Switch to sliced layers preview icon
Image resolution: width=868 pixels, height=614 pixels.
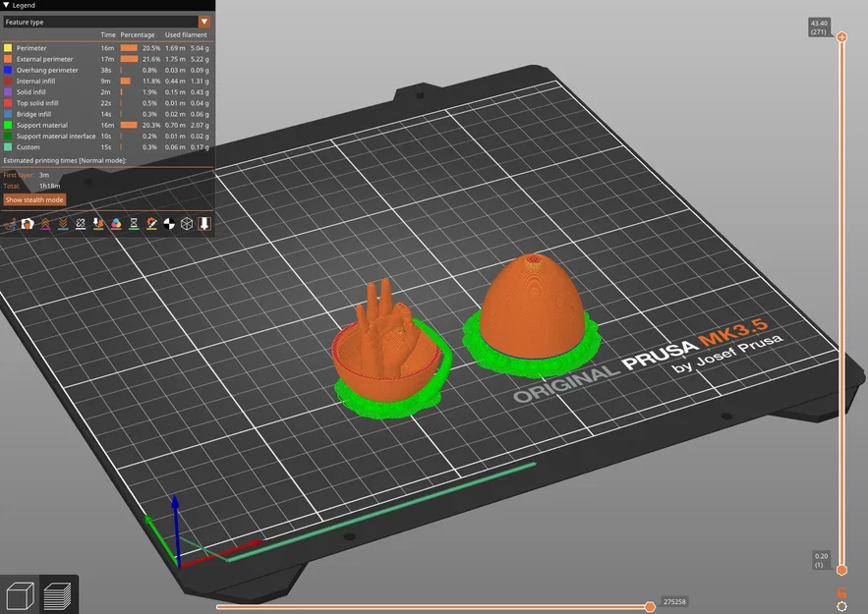pos(58,595)
